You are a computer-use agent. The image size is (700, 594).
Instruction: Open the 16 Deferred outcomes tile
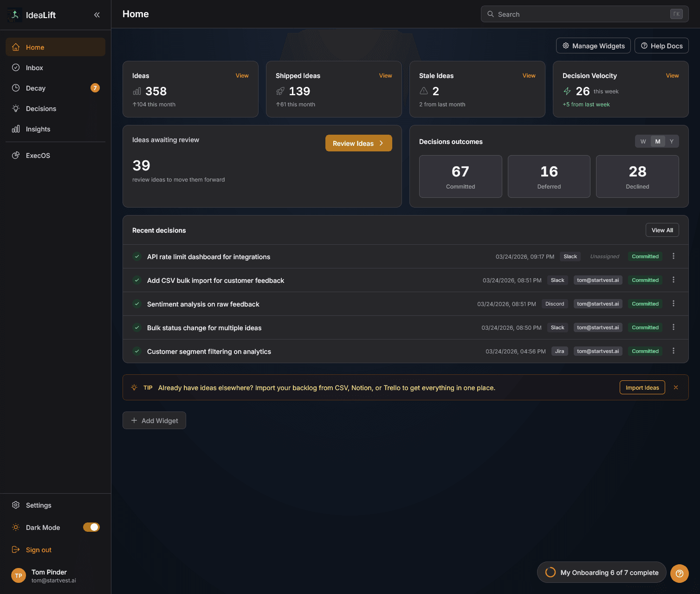point(549,176)
